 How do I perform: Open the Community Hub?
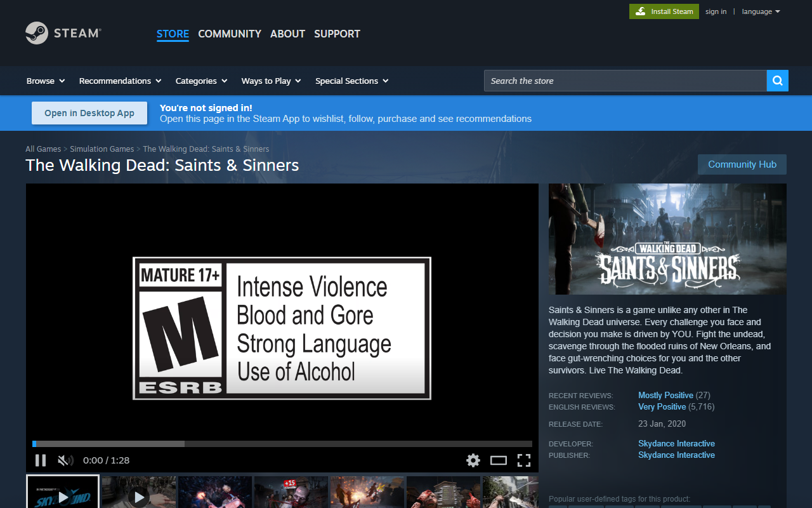click(742, 164)
